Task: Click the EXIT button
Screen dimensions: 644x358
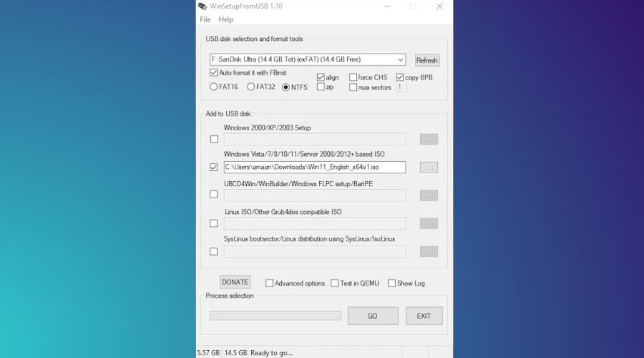Action: click(x=424, y=316)
